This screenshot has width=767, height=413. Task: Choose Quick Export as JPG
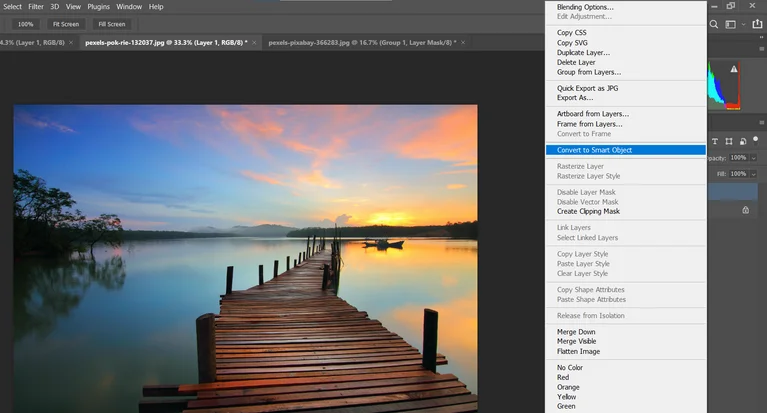click(587, 88)
